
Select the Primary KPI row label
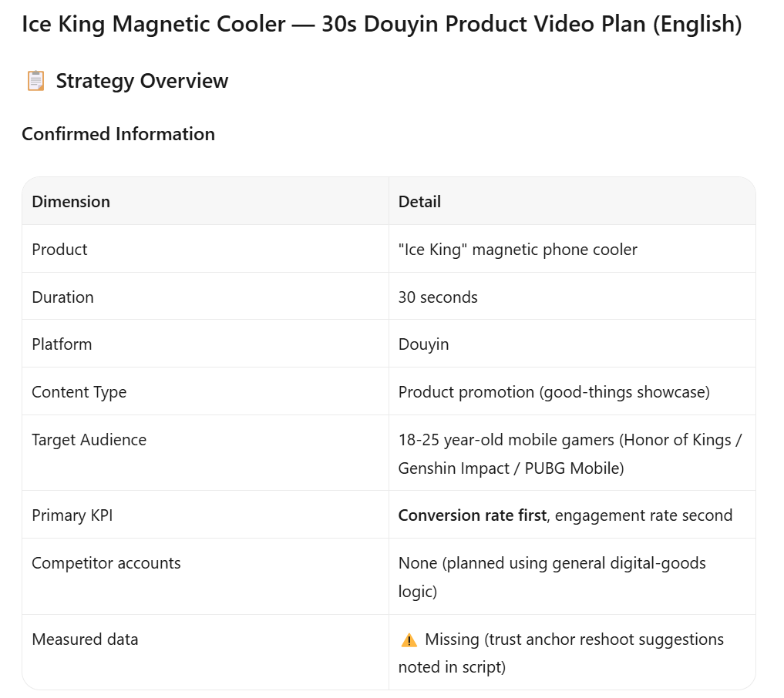click(72, 515)
